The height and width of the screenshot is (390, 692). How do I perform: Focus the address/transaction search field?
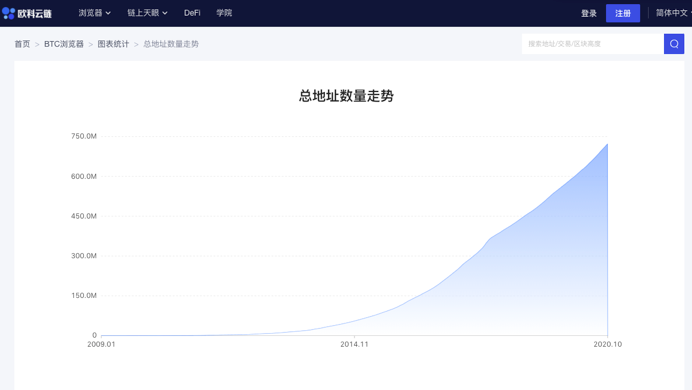tap(593, 44)
